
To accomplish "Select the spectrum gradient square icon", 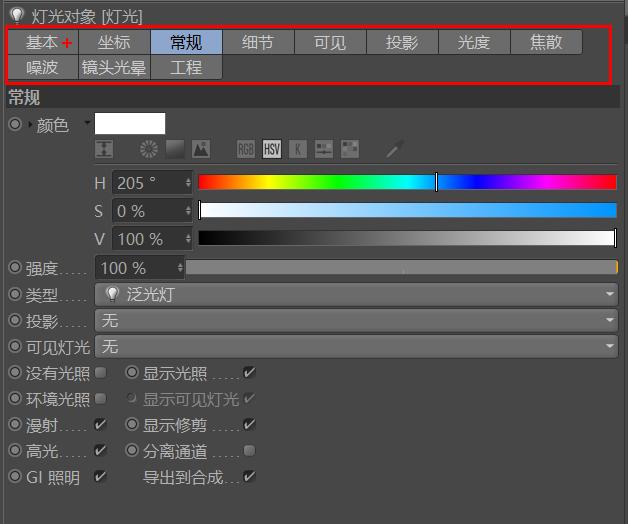I will click(175, 149).
